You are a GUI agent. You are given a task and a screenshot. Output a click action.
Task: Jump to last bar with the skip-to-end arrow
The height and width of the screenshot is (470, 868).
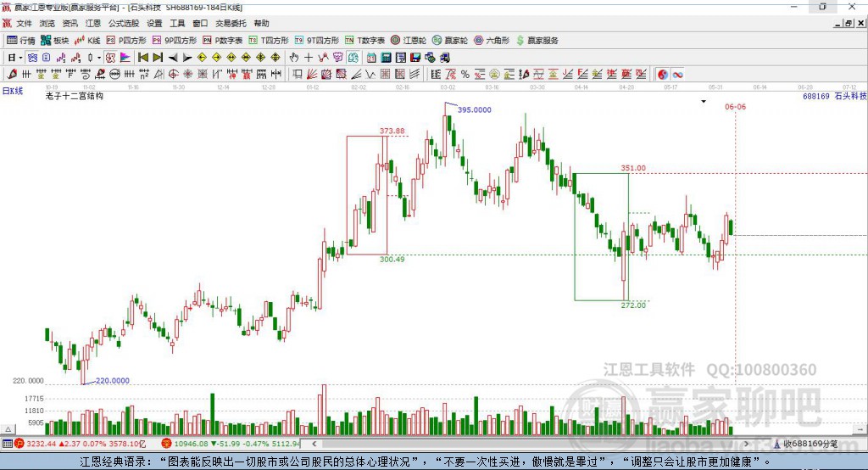click(158, 58)
